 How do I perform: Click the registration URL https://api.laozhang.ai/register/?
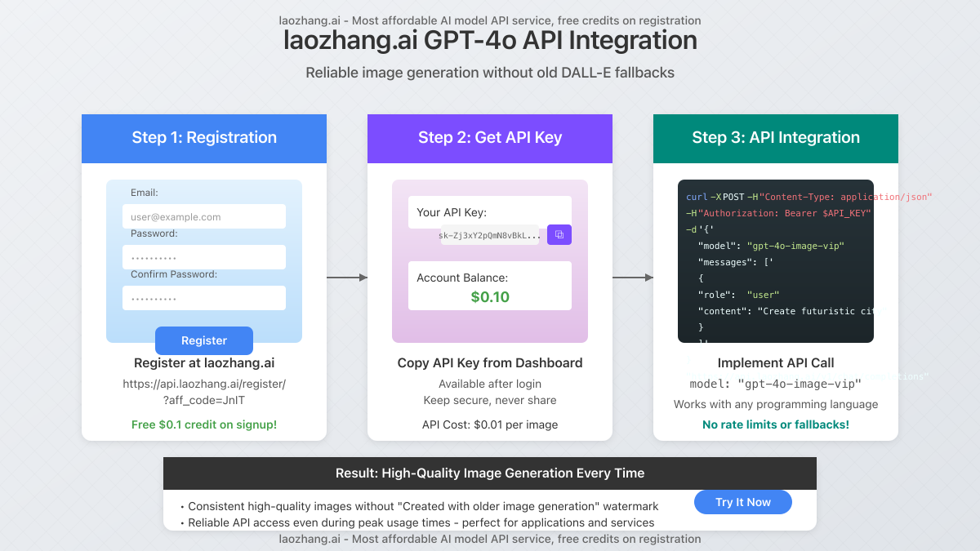204,384
